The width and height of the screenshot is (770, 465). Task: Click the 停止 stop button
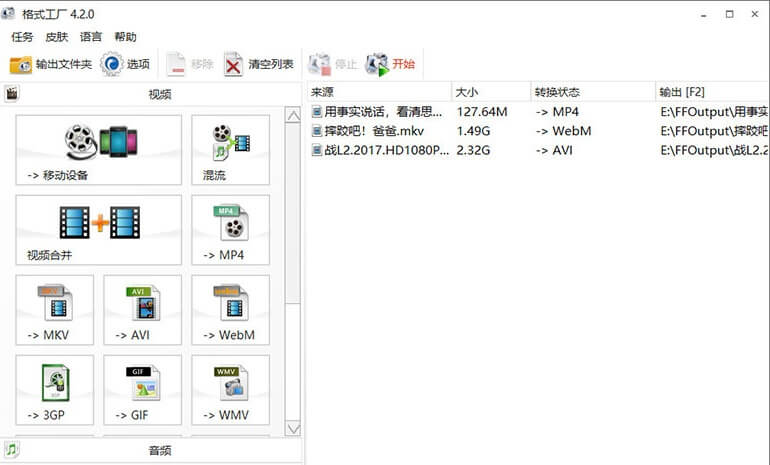pyautogui.click(x=332, y=64)
